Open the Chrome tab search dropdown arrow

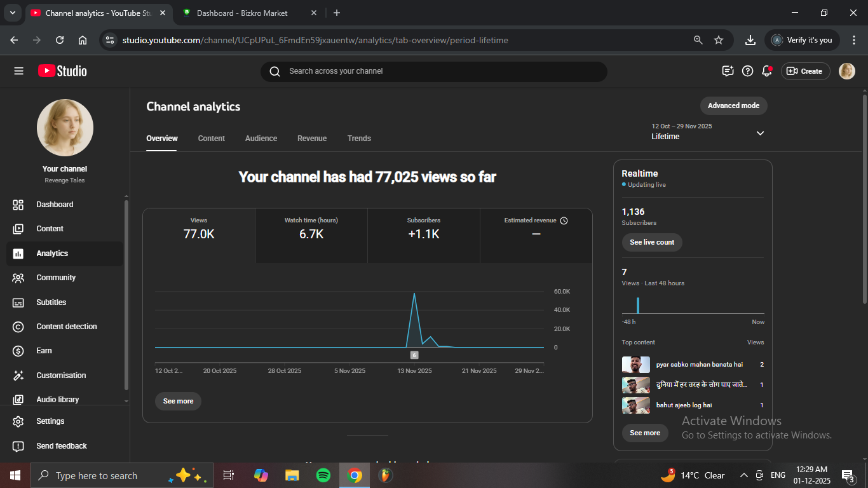click(12, 13)
